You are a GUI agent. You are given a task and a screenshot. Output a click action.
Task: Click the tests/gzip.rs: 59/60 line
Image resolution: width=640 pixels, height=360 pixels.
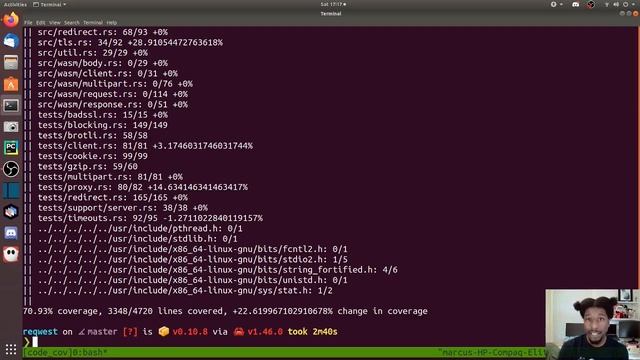[88, 167]
